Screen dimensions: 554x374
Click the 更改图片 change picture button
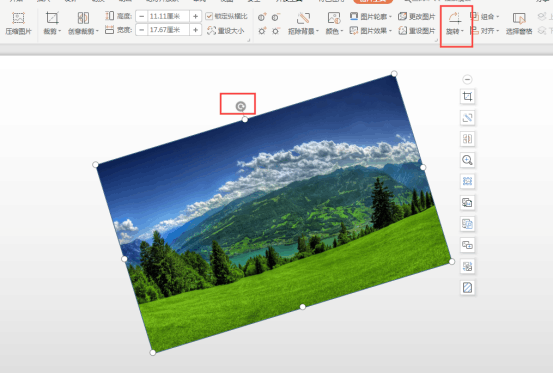tap(417, 16)
